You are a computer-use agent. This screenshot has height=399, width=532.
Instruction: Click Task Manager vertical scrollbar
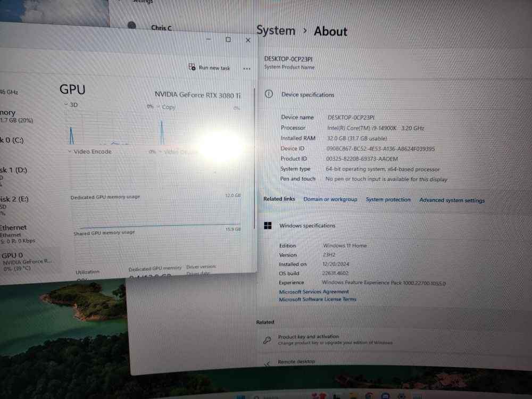tap(254, 158)
